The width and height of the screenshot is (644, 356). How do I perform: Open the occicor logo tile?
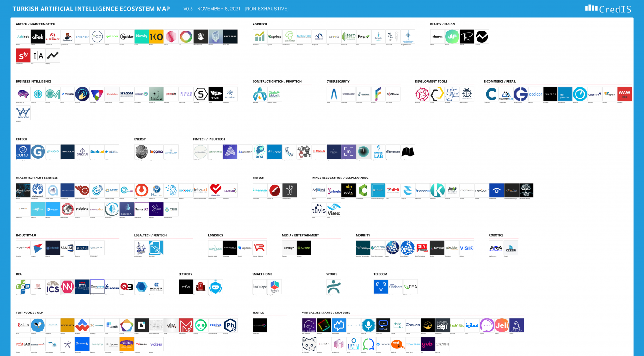tap(536, 94)
